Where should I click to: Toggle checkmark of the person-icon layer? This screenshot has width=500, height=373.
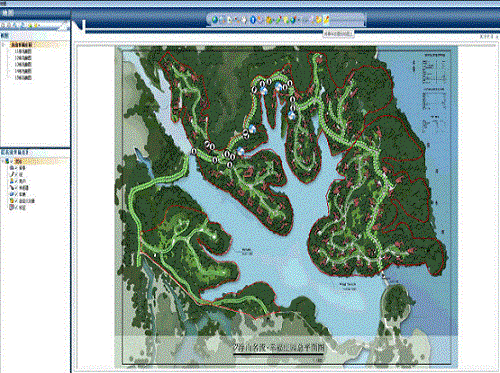click(16, 181)
